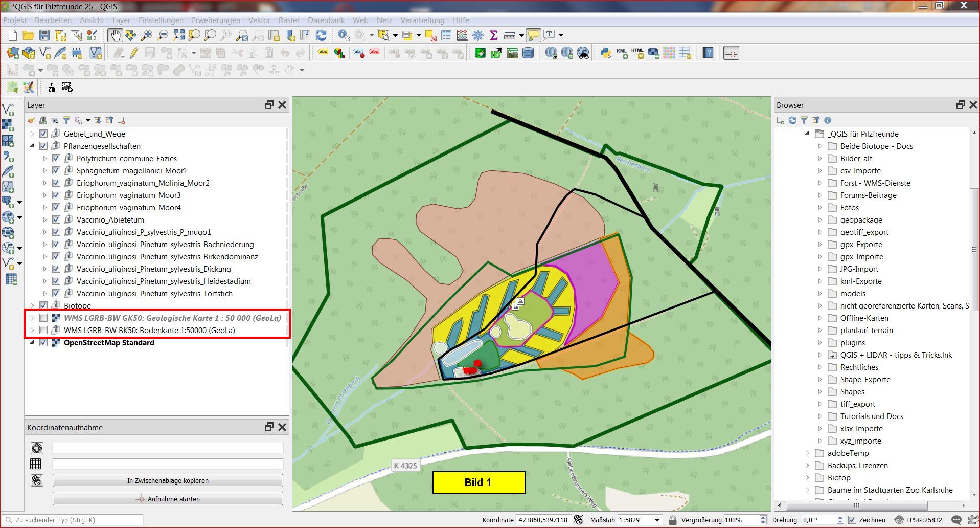Click the Refresh map icon

321,35
